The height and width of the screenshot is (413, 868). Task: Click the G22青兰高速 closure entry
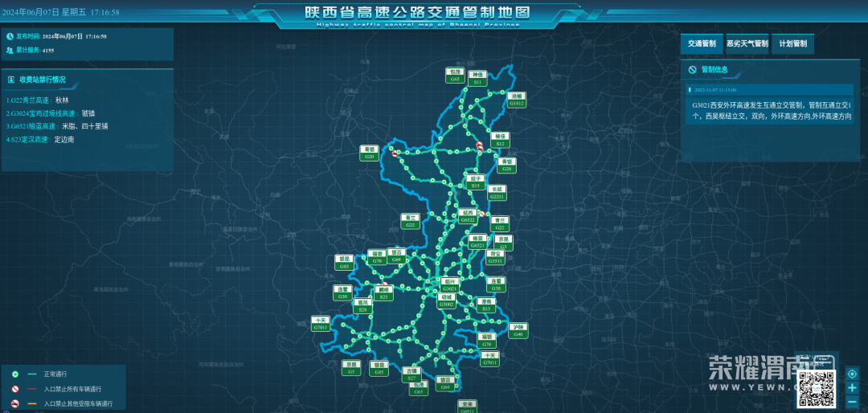pos(38,100)
